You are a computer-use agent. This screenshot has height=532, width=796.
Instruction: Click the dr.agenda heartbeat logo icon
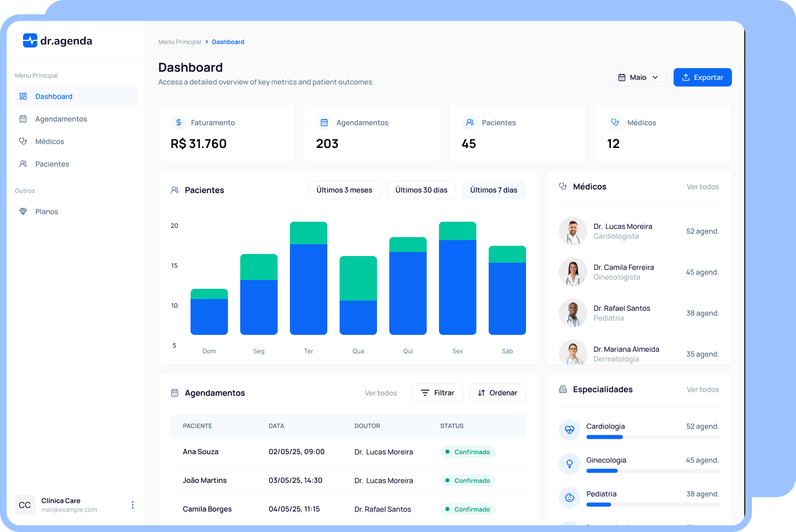pos(30,40)
